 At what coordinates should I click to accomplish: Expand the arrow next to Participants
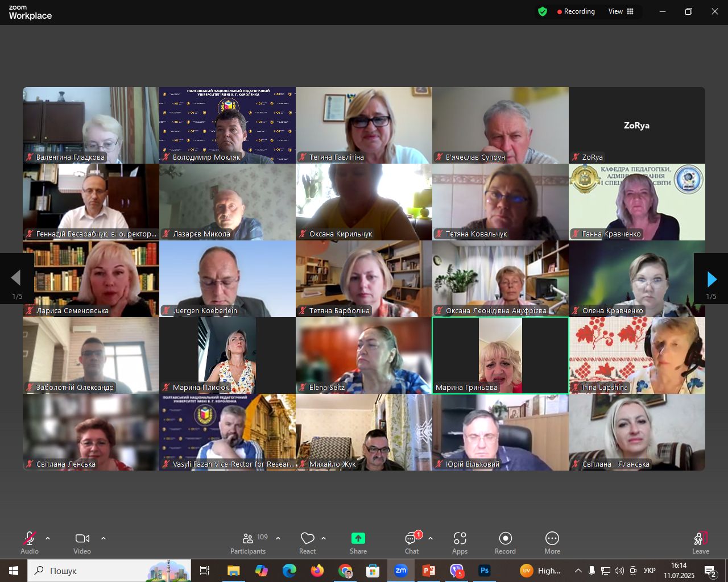[x=278, y=538]
